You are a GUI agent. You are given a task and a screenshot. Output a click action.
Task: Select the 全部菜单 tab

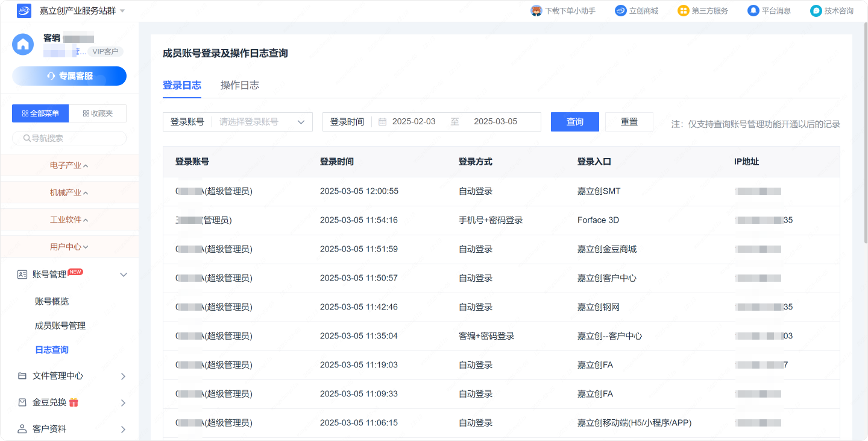point(40,113)
